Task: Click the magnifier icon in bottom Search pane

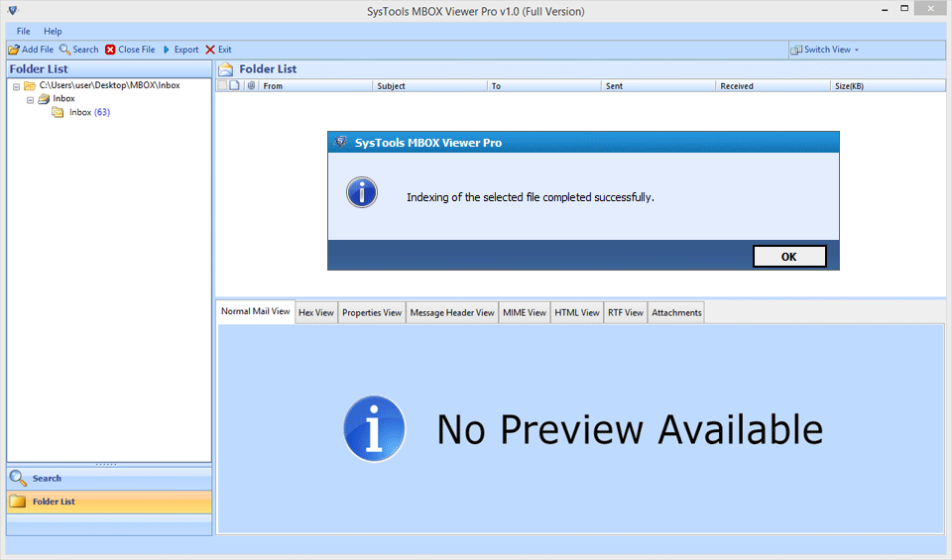Action: [18, 478]
